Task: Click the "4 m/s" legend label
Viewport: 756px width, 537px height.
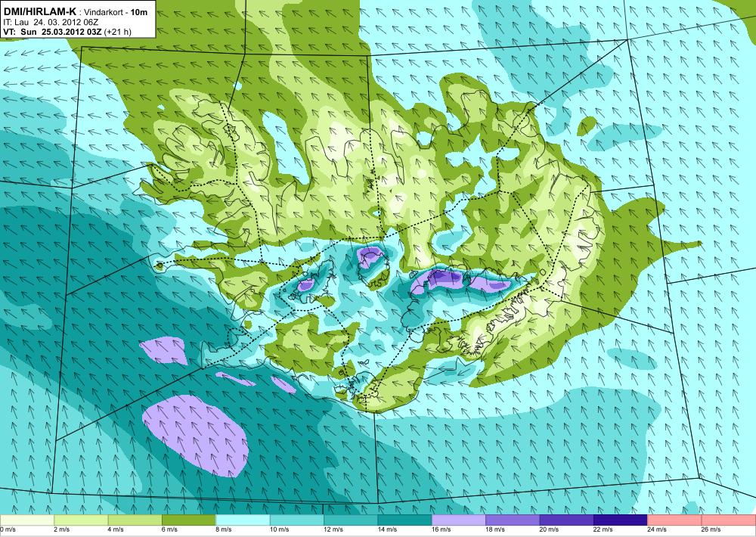Action: click(116, 529)
